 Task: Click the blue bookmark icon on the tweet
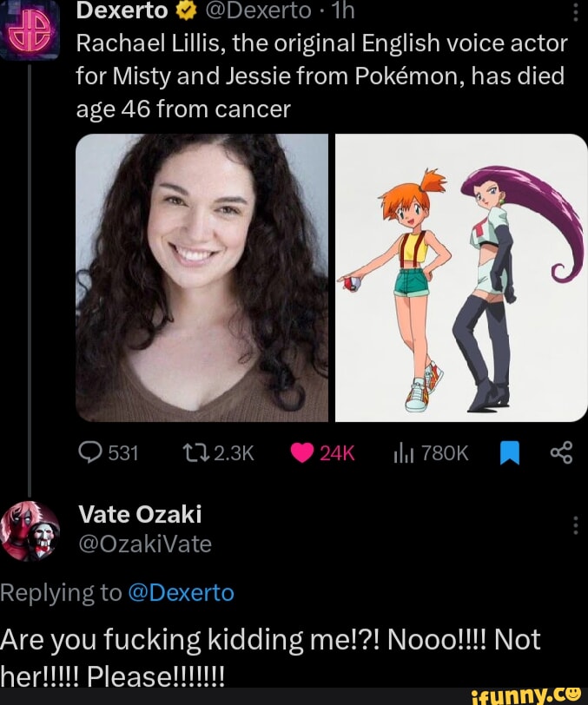click(510, 451)
